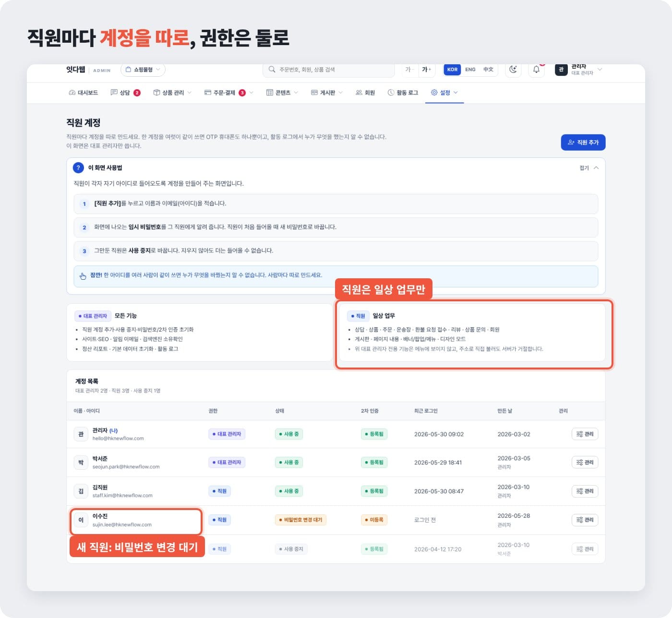The image size is (672, 618).
Task: Expand the 주문·결제 menu
Action: [228, 93]
